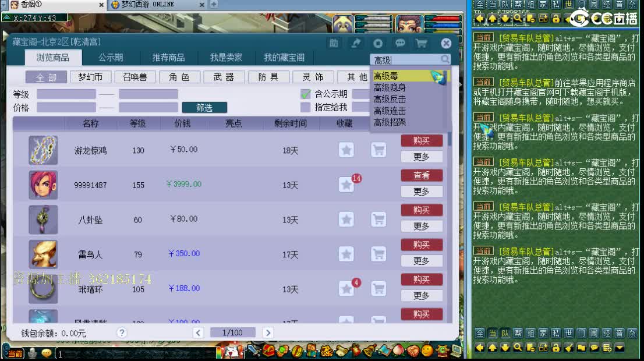644x361 pixels.
Task: Click the 1/100 page number field
Action: point(233,332)
